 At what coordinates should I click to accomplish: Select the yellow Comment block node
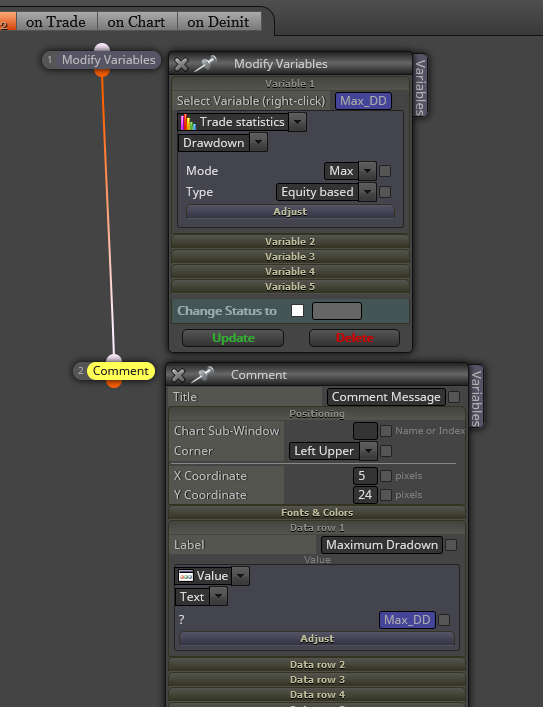120,371
